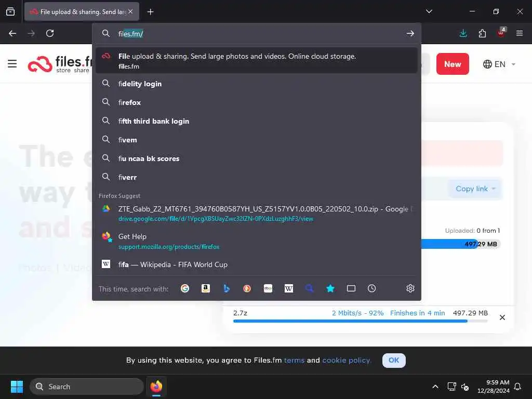Select fidelity login search suggestion
This screenshot has width=532, height=399.
[x=257, y=84]
